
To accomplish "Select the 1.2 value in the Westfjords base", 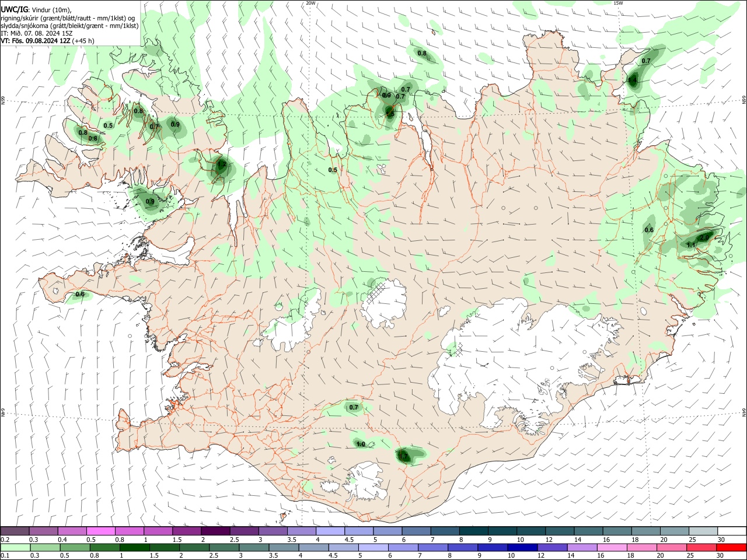I will click(x=222, y=164).
